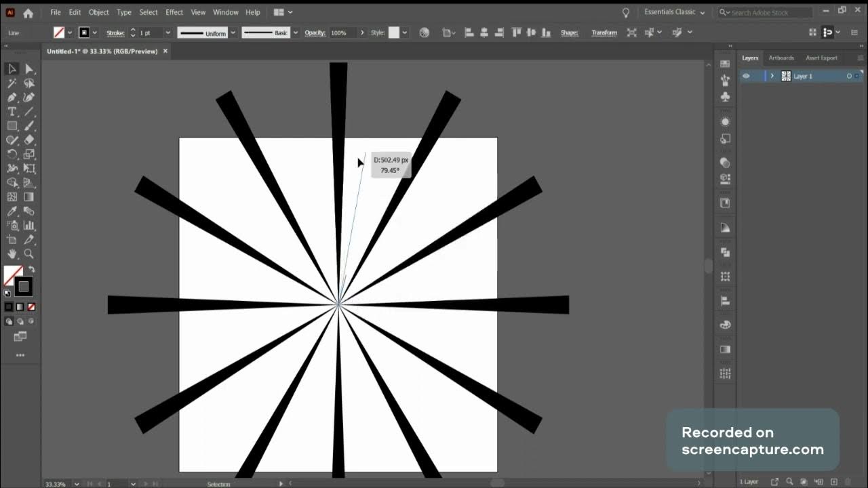Open graphic Style dropdown

click(405, 33)
